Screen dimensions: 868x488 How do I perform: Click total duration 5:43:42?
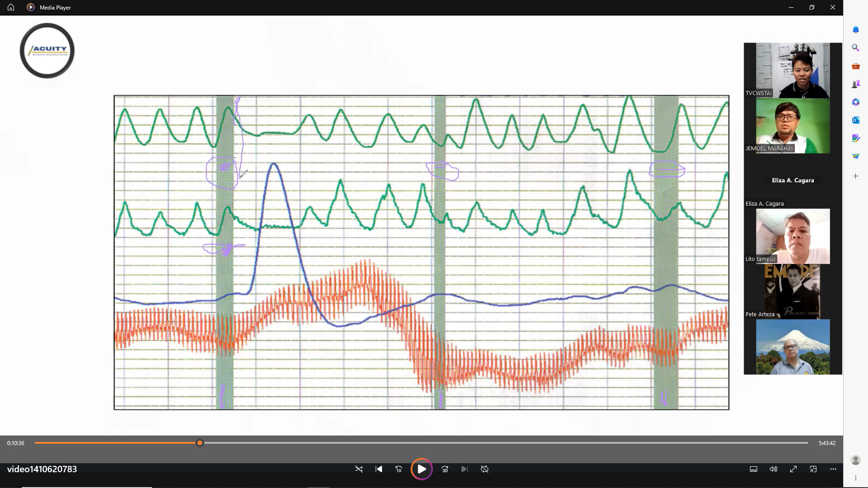(x=827, y=443)
